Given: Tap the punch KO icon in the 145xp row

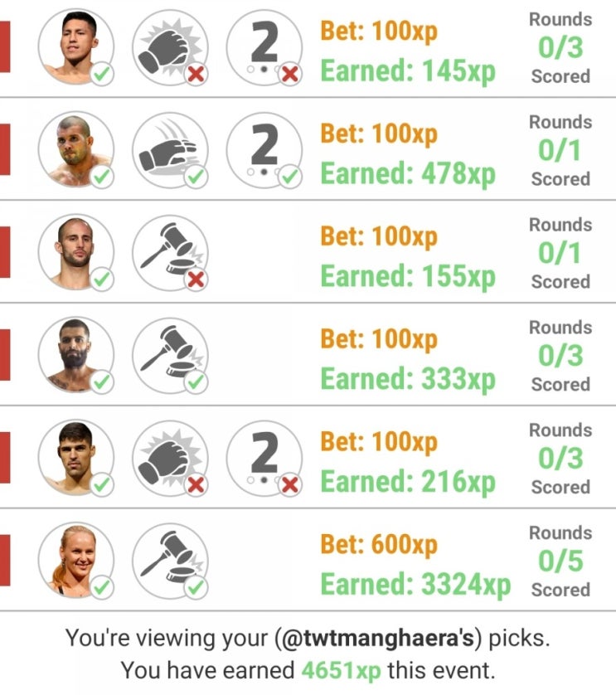Looking at the screenshot, I should click(170, 47).
